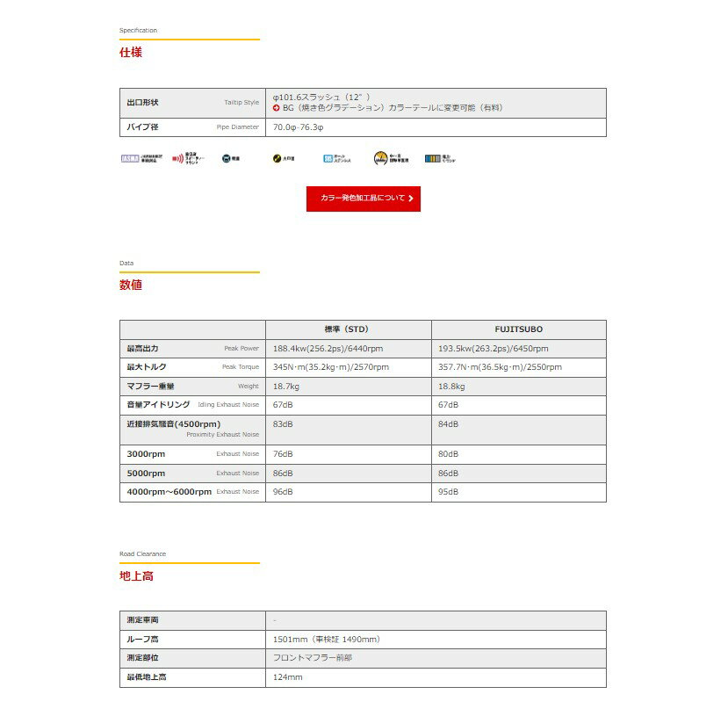Click the red カラー発色加工品について button
The width and height of the screenshot is (728, 716).
(x=363, y=199)
